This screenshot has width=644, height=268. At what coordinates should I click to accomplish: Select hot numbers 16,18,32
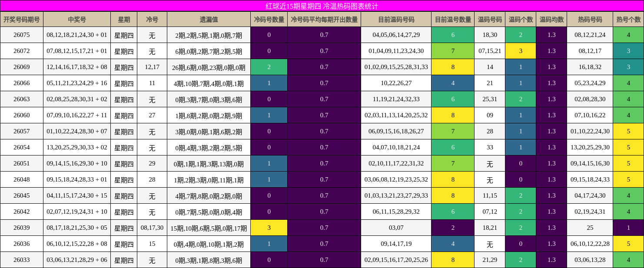click(x=590, y=67)
